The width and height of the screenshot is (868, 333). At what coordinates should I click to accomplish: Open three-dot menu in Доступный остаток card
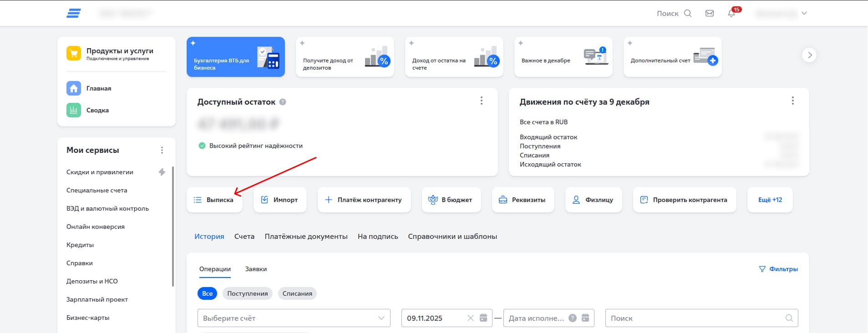482,101
